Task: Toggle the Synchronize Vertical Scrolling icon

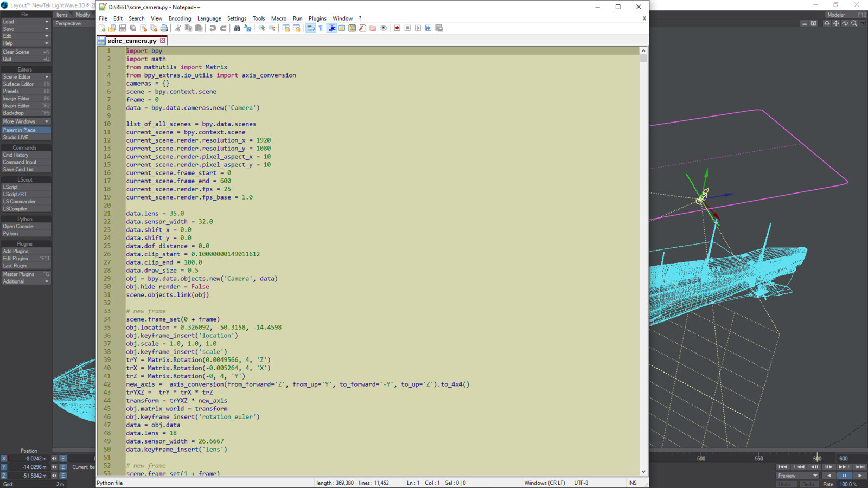Action: pos(286,28)
